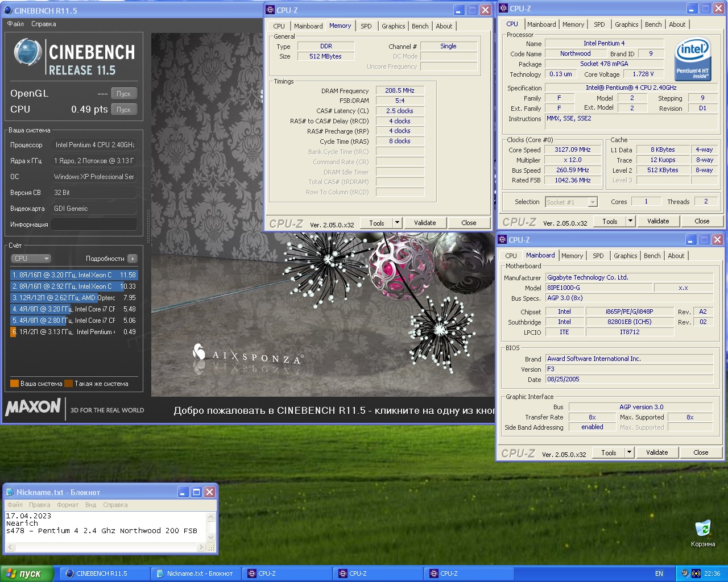Click Validate in top-right CPU-Z window

coord(658,221)
